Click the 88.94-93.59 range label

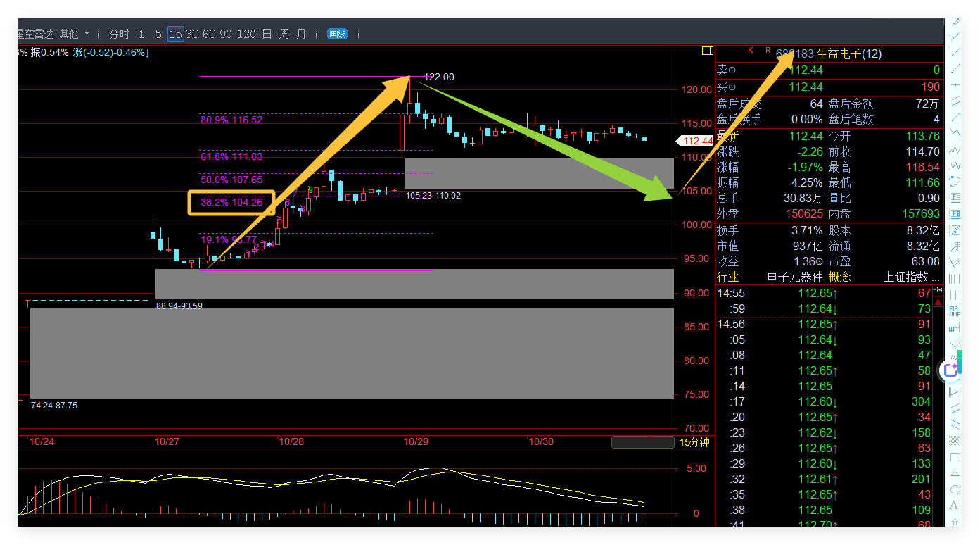click(x=179, y=306)
